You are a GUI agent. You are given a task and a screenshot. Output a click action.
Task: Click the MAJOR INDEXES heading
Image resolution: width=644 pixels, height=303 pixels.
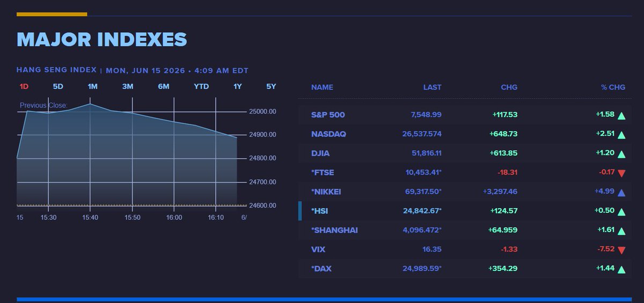click(102, 40)
